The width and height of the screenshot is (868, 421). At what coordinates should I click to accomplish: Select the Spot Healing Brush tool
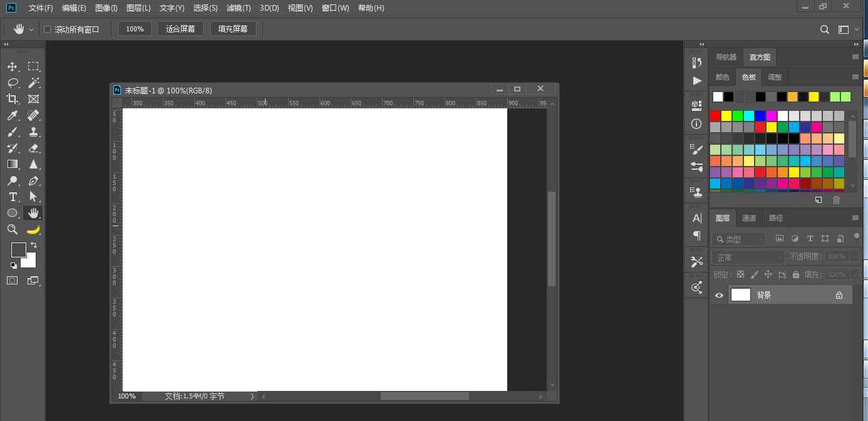(x=33, y=115)
